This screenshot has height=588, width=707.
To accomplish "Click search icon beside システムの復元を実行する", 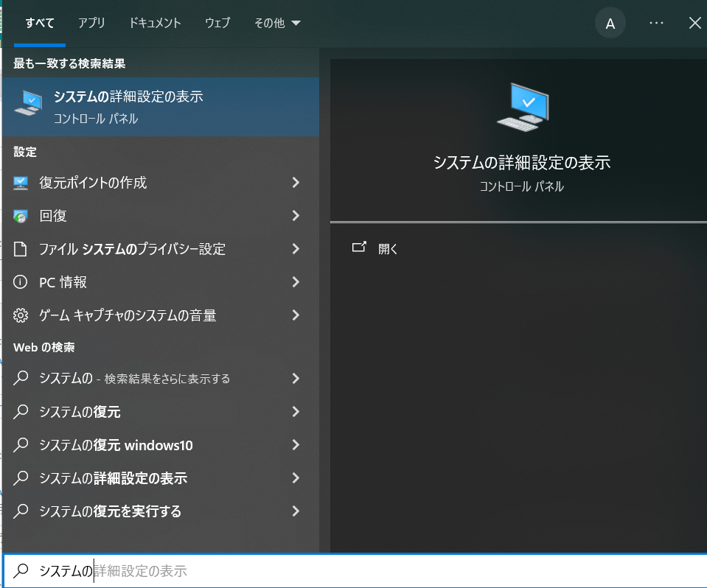I will coord(21,511).
